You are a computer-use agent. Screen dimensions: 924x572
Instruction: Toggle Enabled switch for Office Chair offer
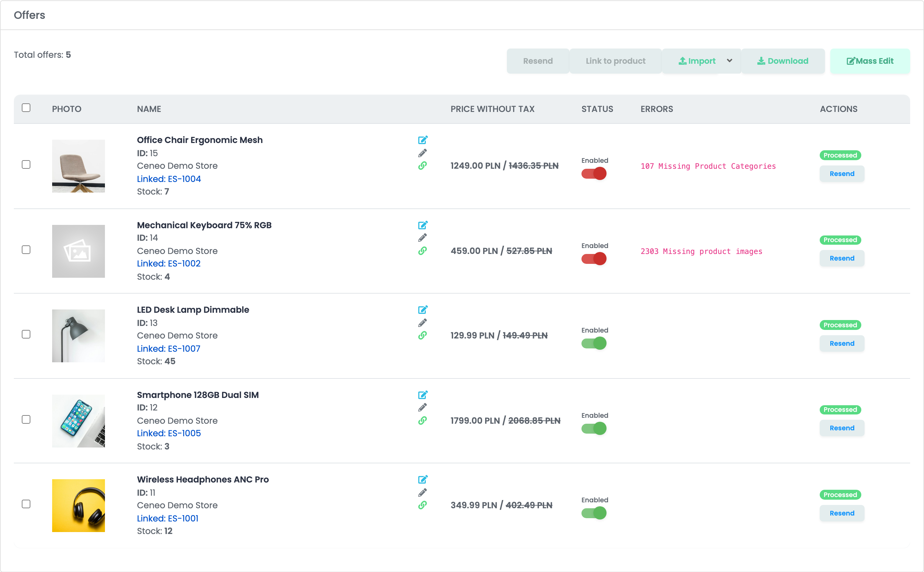(x=594, y=174)
